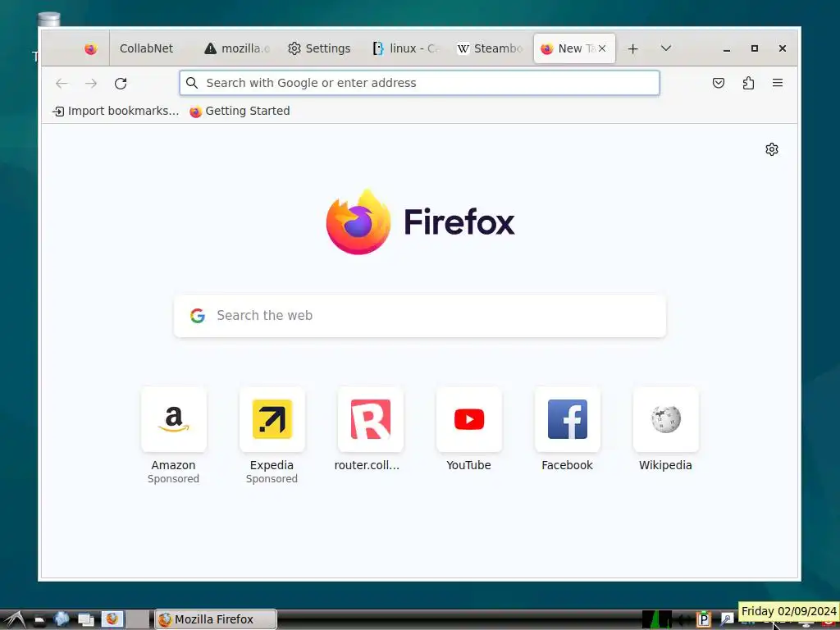Open the Firefox application hamburger menu
Screen dimensions: 840x630
click(778, 83)
